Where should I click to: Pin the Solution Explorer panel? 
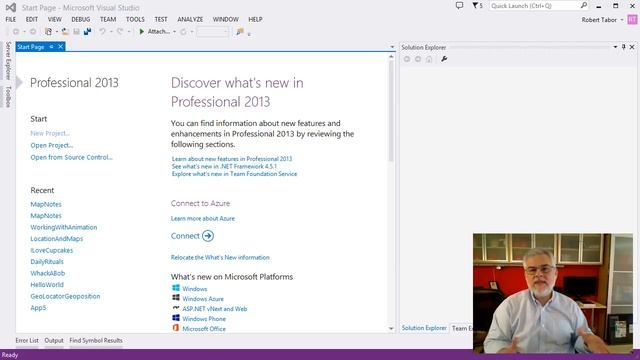click(x=624, y=47)
